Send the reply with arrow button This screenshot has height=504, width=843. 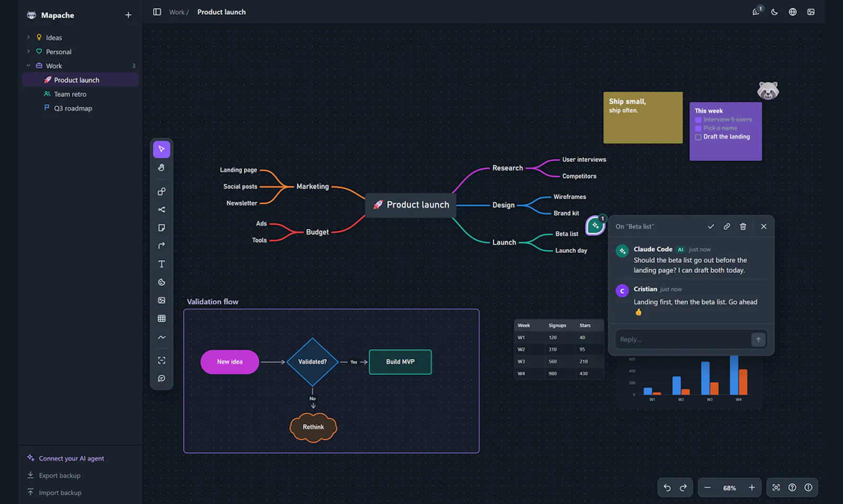coord(758,340)
